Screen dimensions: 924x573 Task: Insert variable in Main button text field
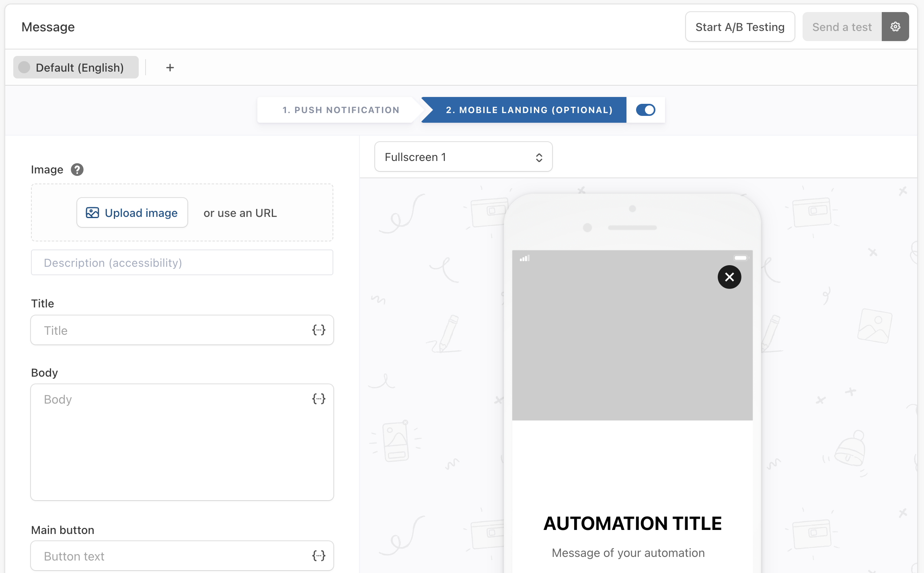coord(318,556)
